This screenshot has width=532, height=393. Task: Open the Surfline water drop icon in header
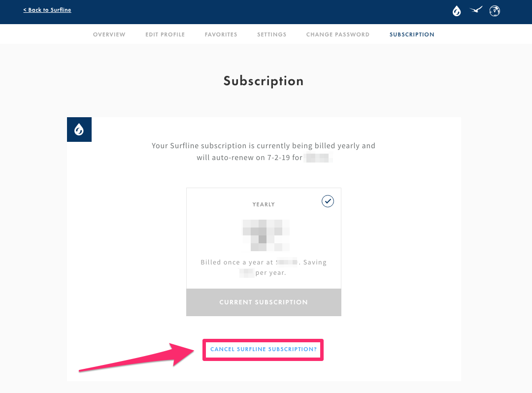point(457,11)
